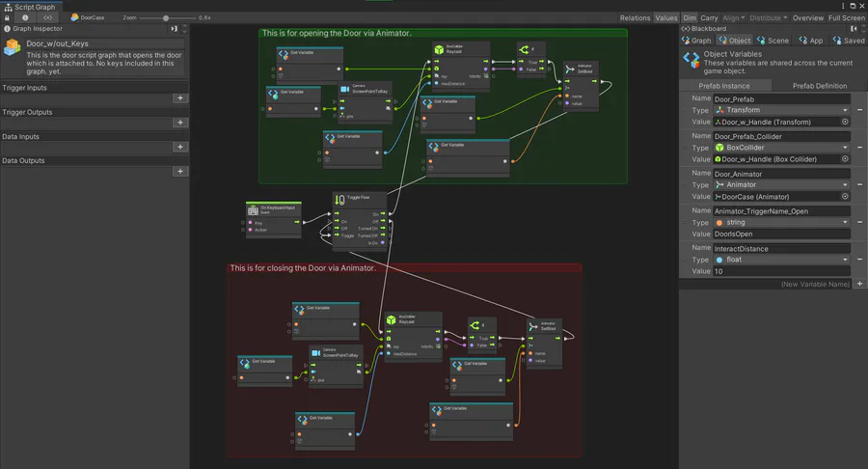Switch to the Scene variables tab
The width and height of the screenshot is (868, 469).
point(773,41)
